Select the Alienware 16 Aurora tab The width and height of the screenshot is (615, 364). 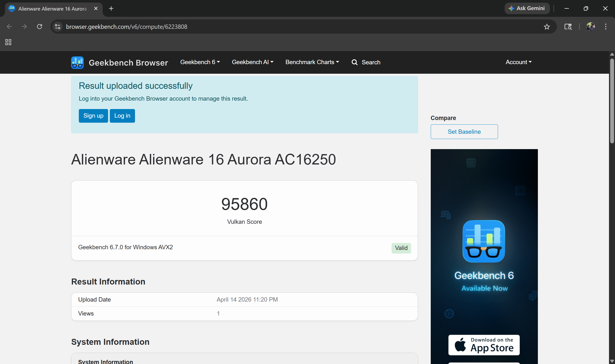[52, 9]
